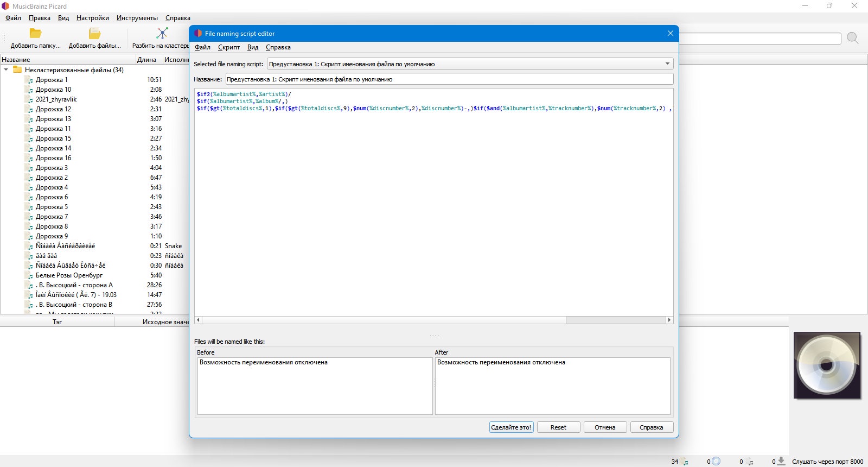Image resolution: width=868 pixels, height=467 pixels.
Task: Click the CD cover art thumbnail
Action: (827, 365)
